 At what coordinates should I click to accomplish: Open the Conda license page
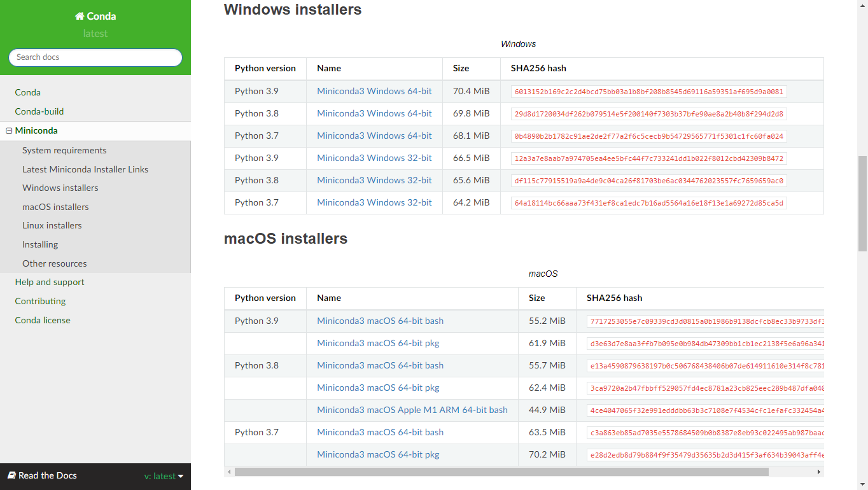(43, 320)
